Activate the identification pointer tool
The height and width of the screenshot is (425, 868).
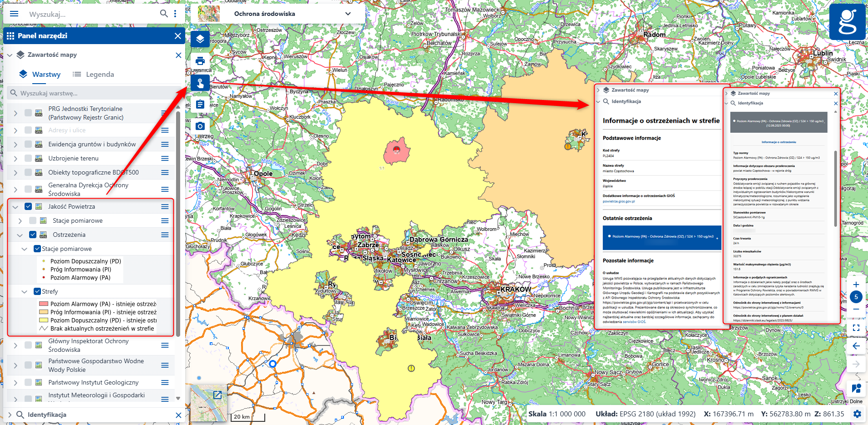point(200,83)
